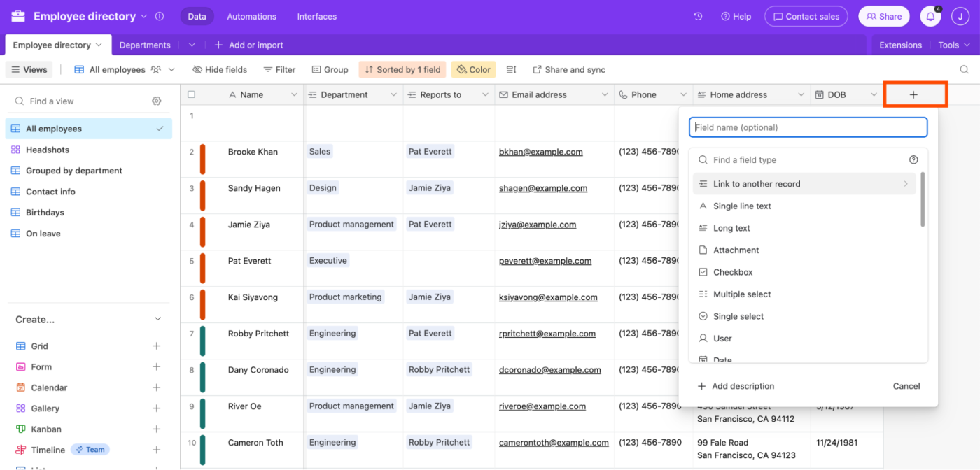Toggle the select-all rows checkbox
Viewport: 980px width, 470px height.
[x=192, y=95]
